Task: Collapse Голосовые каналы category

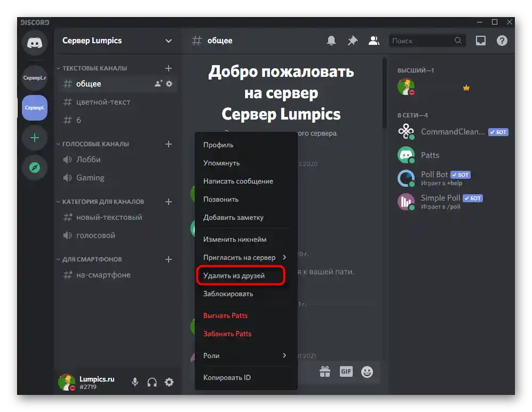Action: point(93,144)
